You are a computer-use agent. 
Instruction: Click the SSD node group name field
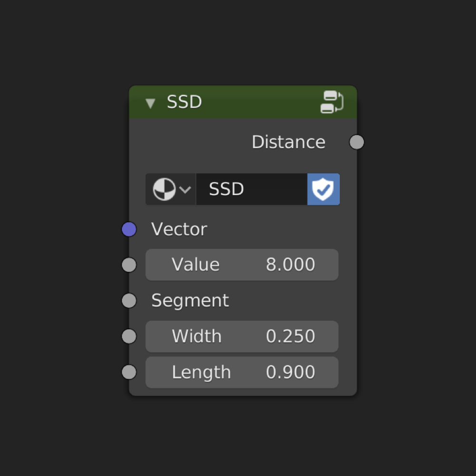click(251, 189)
